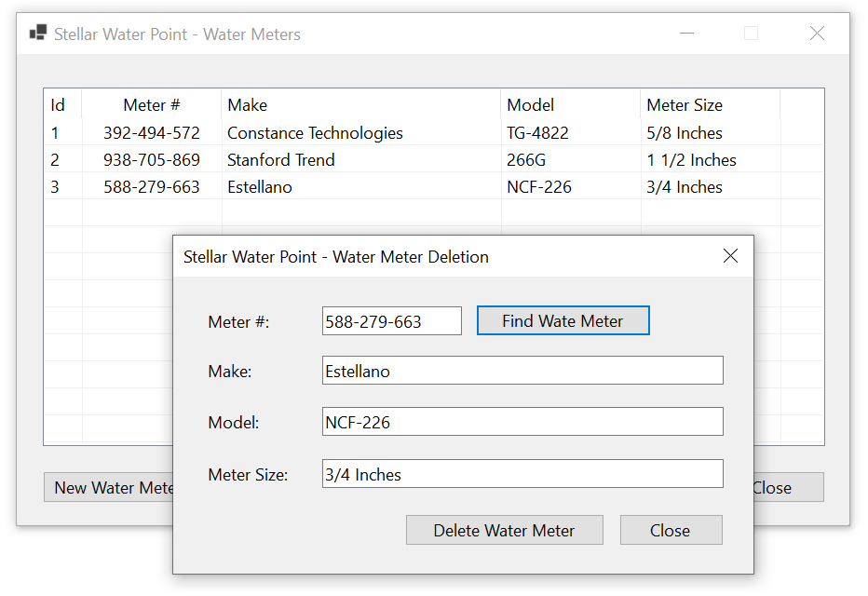Click the Meter #: label in dialog
868x596 pixels.
(238, 321)
